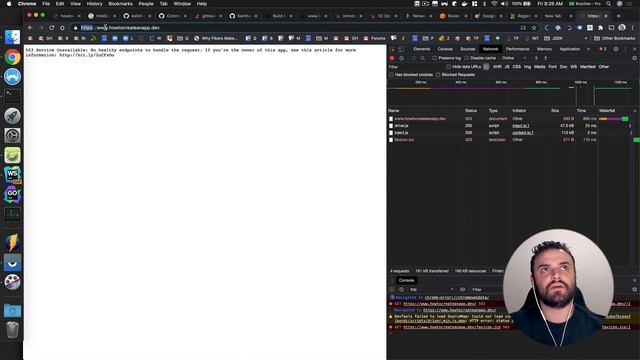Open a new tab with plus button
This screenshot has height=360, width=640.
[x=618, y=16]
